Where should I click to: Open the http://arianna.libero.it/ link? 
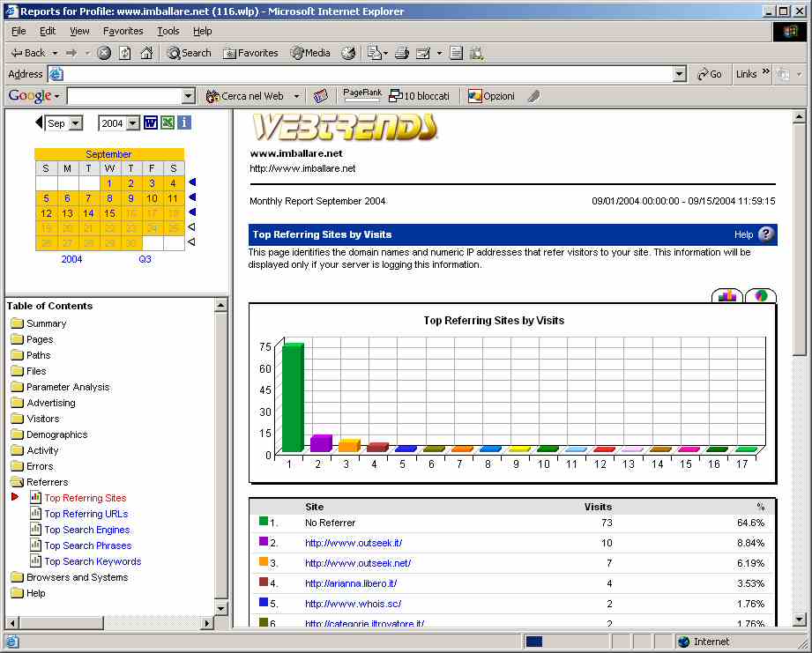coord(351,583)
